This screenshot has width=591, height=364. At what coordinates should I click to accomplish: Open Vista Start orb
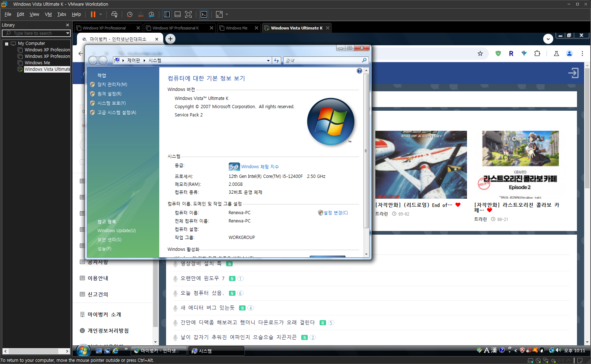83,350
